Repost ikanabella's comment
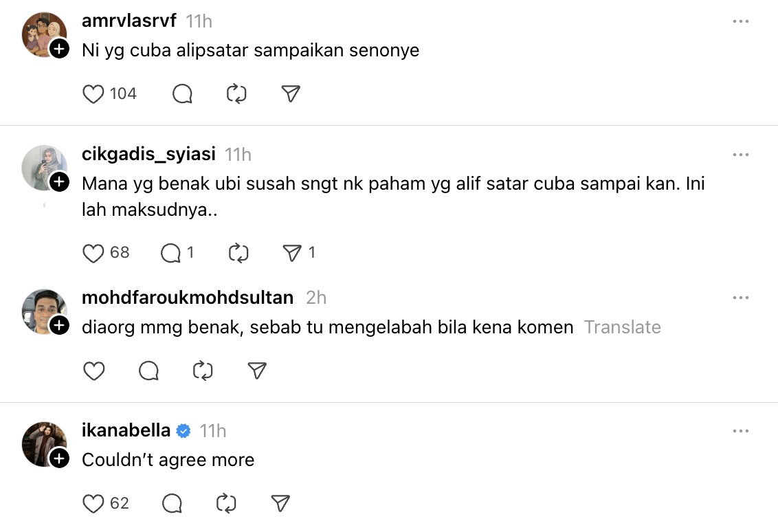 226,503
